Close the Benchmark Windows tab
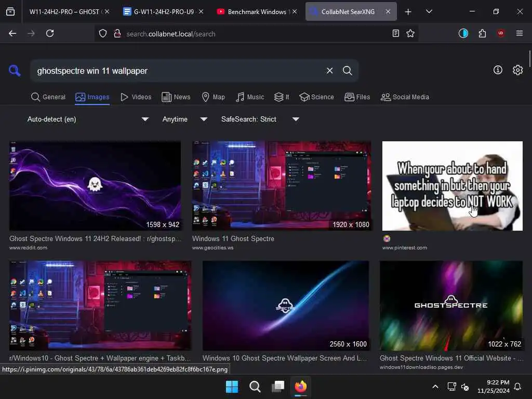 pos(295,11)
